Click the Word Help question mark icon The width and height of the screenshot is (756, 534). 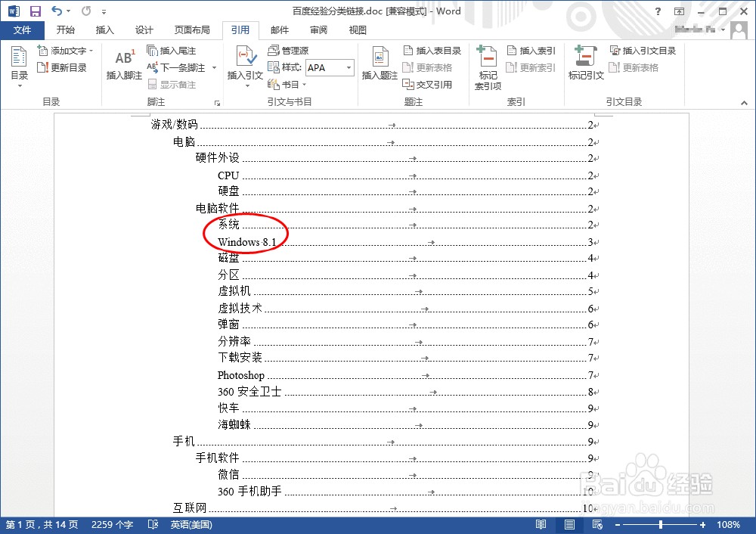pos(658,11)
